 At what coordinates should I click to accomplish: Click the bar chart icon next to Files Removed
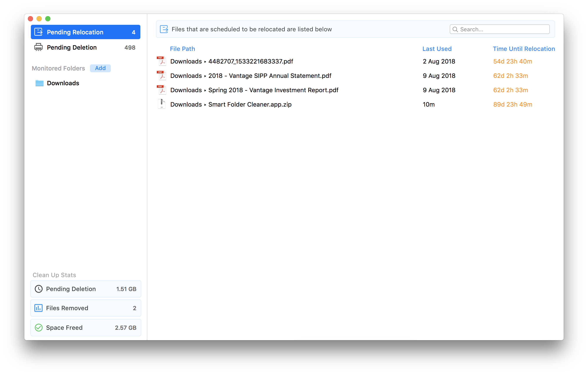[39, 308]
